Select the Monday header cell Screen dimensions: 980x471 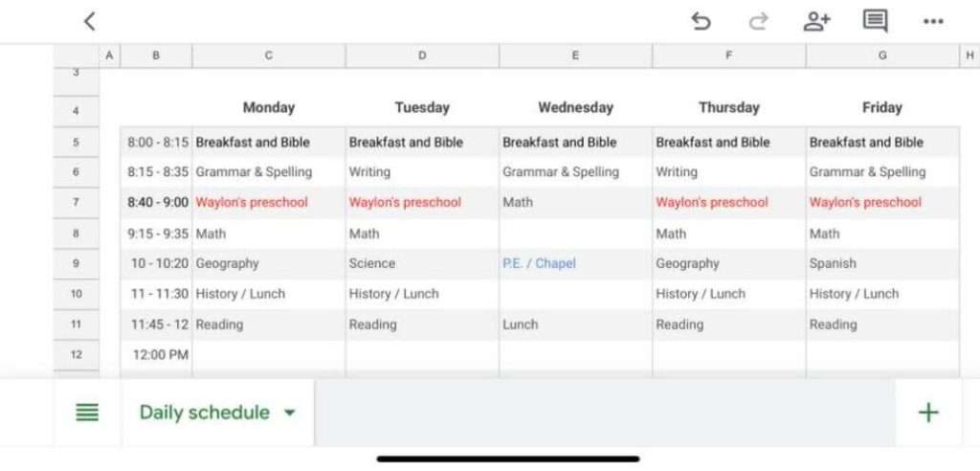(x=269, y=107)
